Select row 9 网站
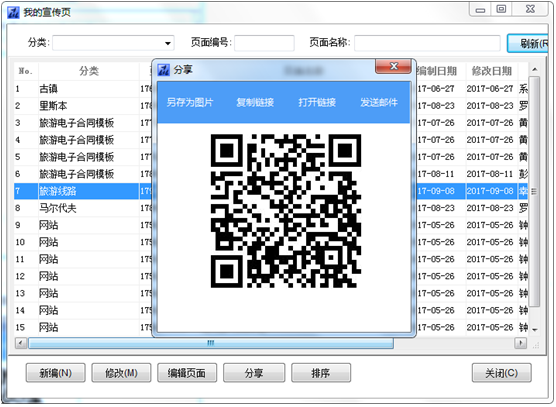Viewport: 556px width, 407px height. click(271, 225)
